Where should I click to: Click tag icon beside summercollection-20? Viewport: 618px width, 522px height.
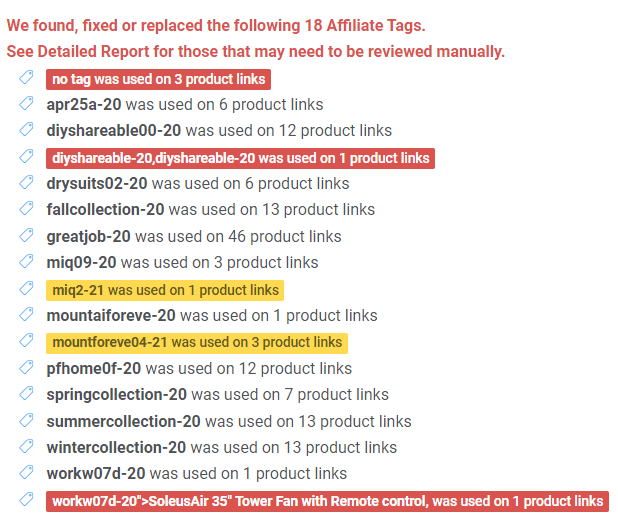point(26,420)
